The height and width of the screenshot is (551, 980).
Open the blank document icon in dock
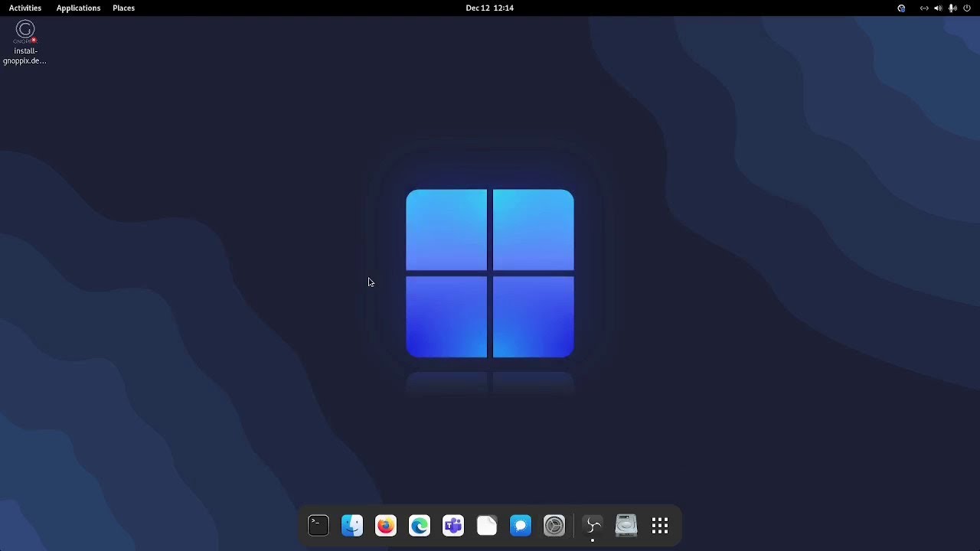click(x=487, y=526)
